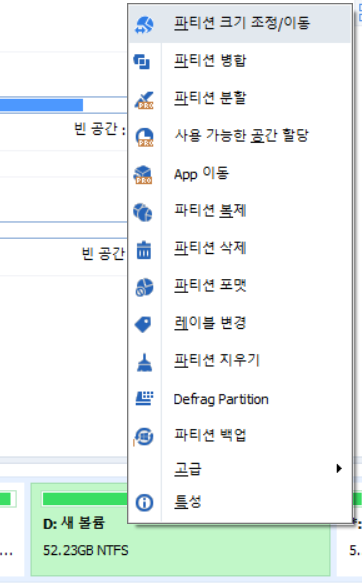Click the blue disk usage bar

point(41,105)
